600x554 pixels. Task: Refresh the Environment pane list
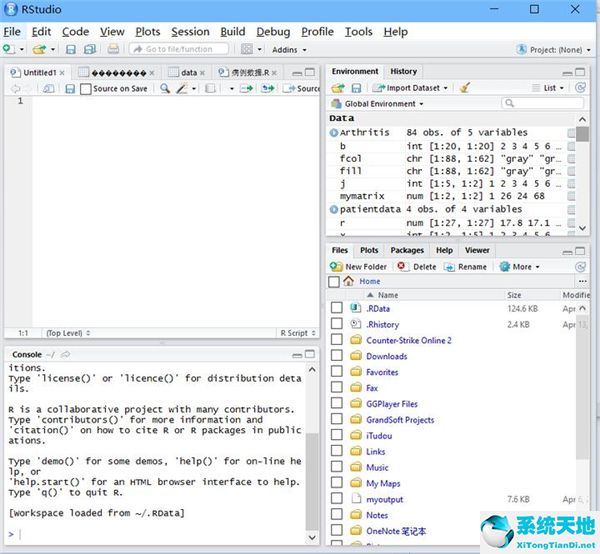pyautogui.click(x=580, y=88)
